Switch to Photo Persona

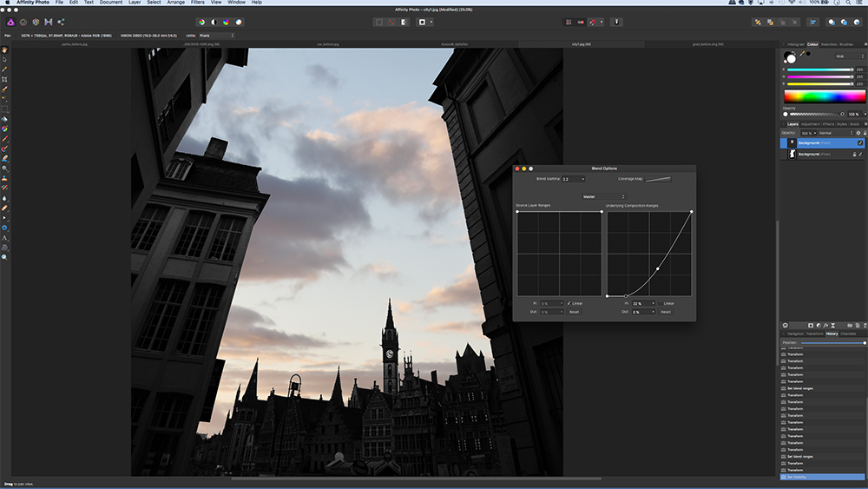10,23
